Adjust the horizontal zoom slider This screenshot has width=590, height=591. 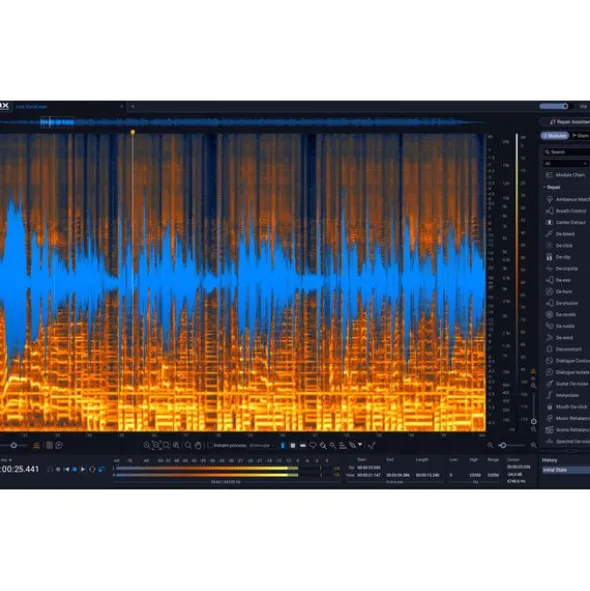coord(503,446)
